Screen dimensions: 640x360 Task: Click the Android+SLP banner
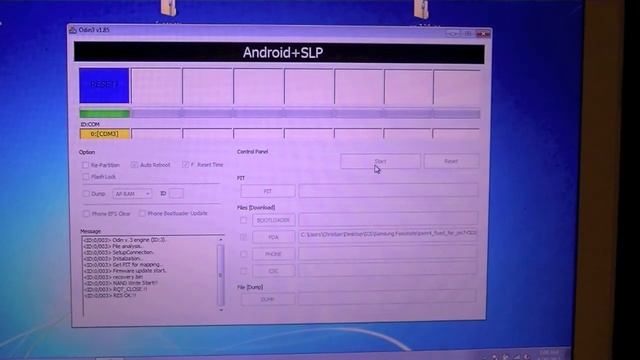pos(279,53)
